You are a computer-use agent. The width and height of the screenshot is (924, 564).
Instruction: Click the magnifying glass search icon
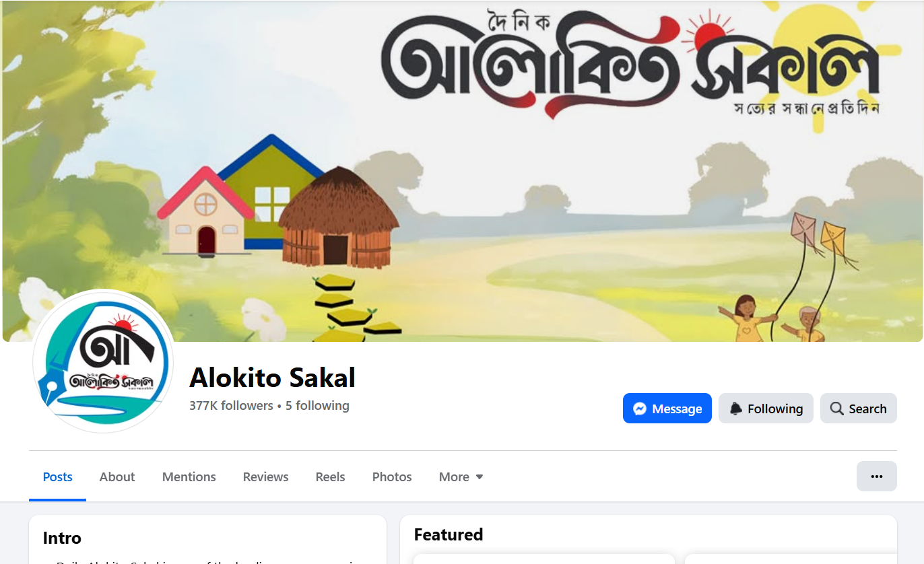pos(837,409)
